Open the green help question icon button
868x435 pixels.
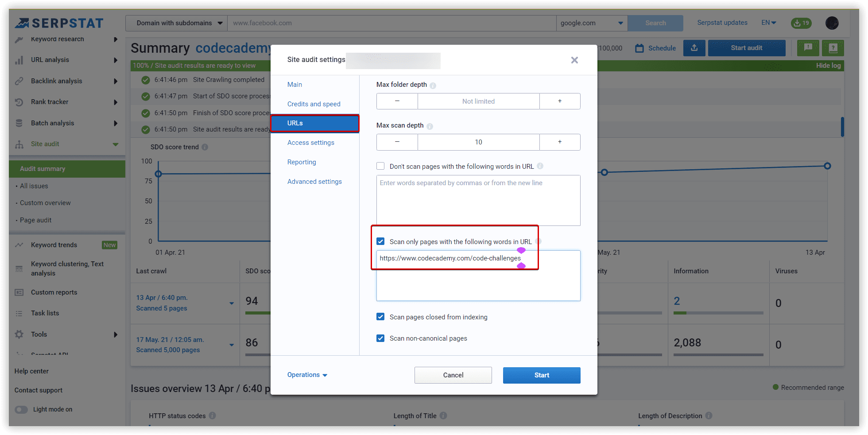833,48
